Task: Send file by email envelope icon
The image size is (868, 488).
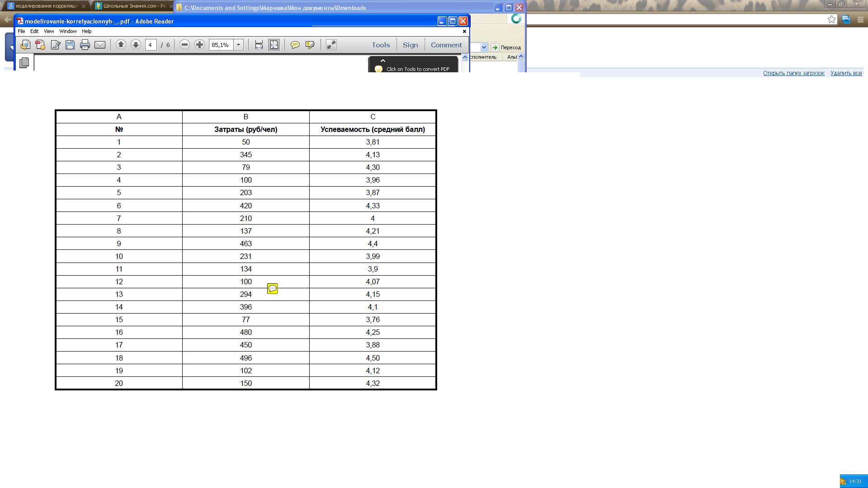Action: [100, 45]
